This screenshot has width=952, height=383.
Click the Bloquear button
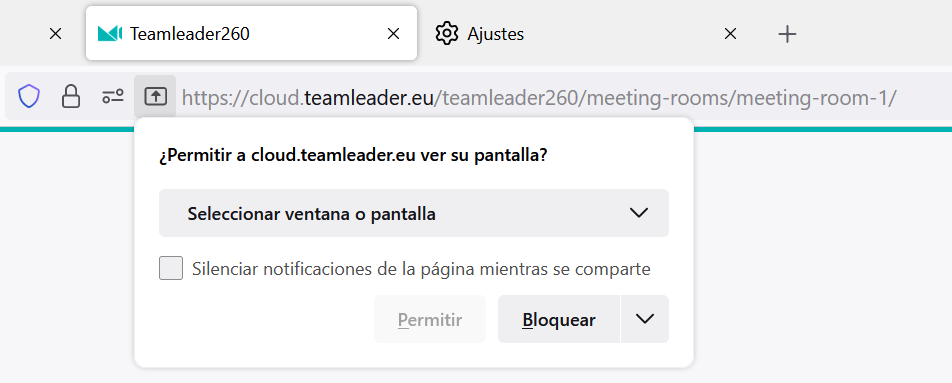click(559, 319)
